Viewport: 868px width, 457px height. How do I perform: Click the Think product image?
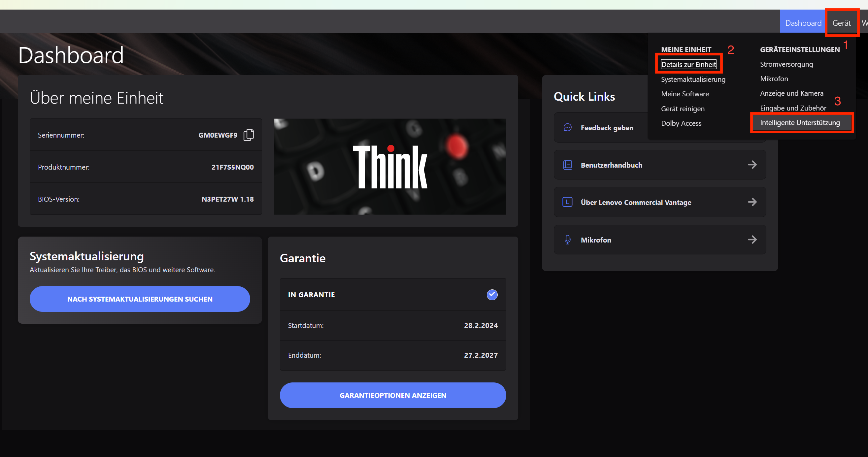(x=390, y=167)
